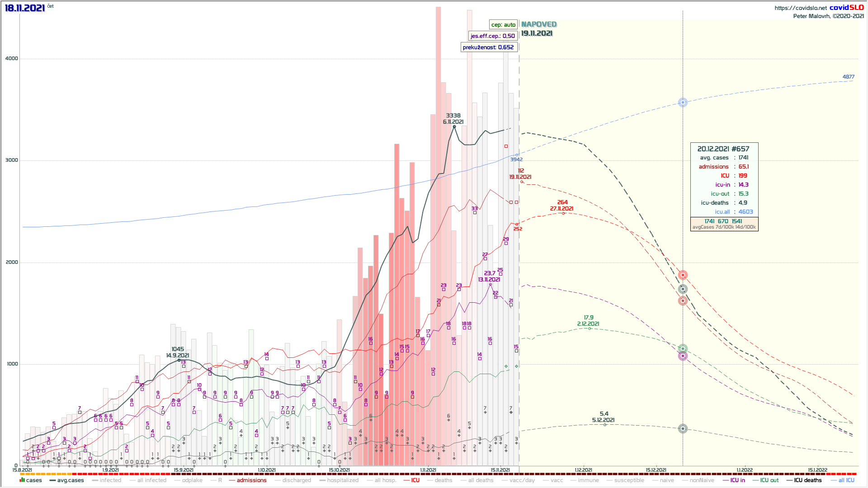
Task: Open the covidslo.net link
Action: (x=800, y=8)
